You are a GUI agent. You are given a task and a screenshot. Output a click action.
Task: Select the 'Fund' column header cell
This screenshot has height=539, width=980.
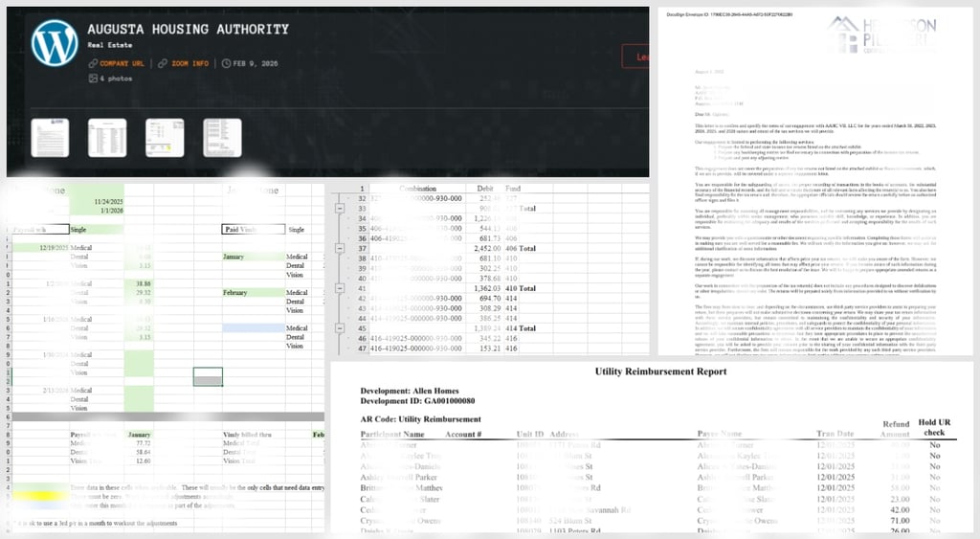coord(513,189)
